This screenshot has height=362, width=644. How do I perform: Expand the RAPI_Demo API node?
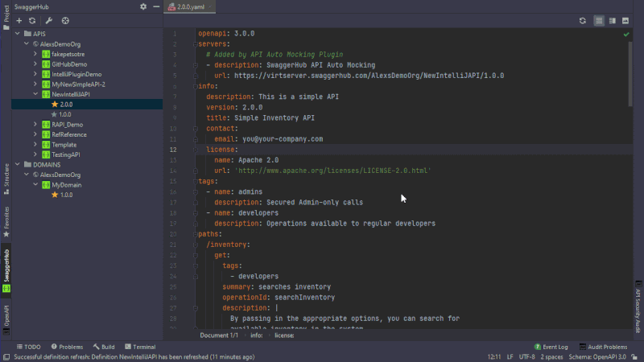35,125
